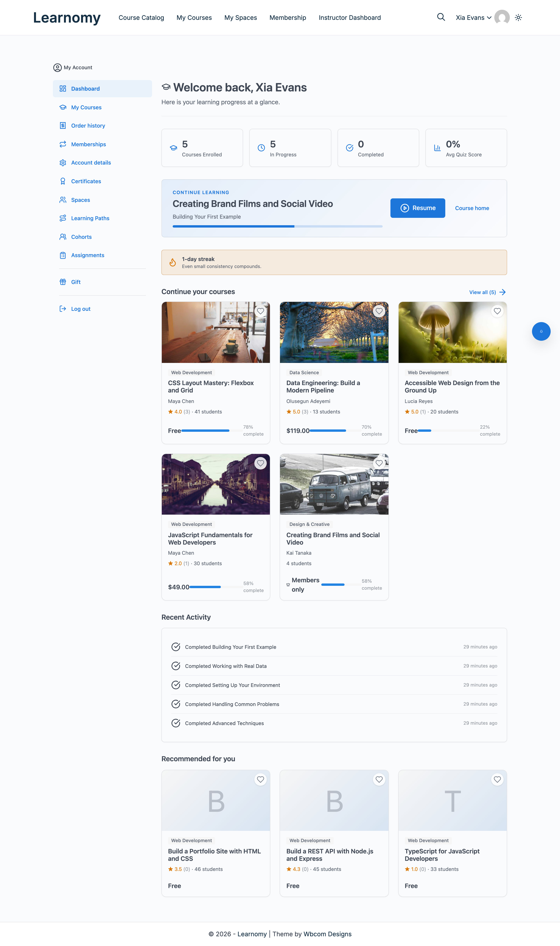Click the My Account person icon
This screenshot has width=560, height=946.
tap(57, 67)
